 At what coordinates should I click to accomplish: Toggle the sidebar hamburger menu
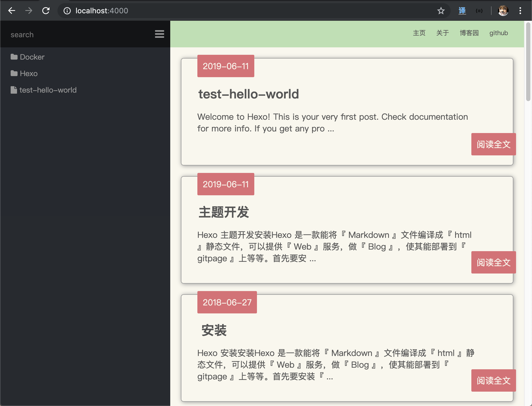[159, 34]
